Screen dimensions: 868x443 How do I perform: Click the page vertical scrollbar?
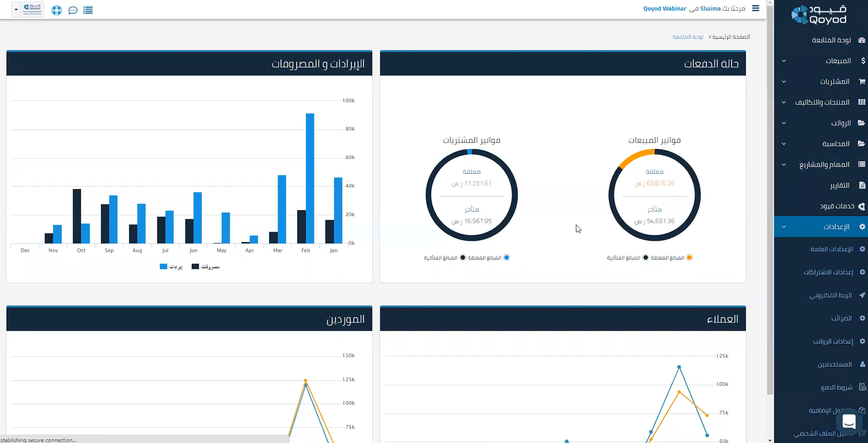770,198
